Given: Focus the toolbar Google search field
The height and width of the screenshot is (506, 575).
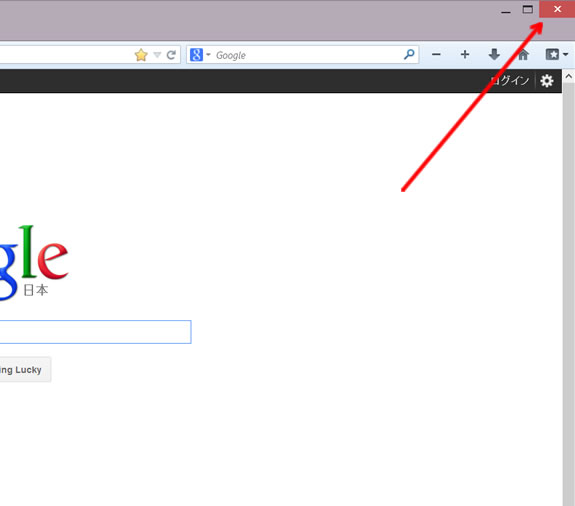Looking at the screenshot, I should point(308,55).
